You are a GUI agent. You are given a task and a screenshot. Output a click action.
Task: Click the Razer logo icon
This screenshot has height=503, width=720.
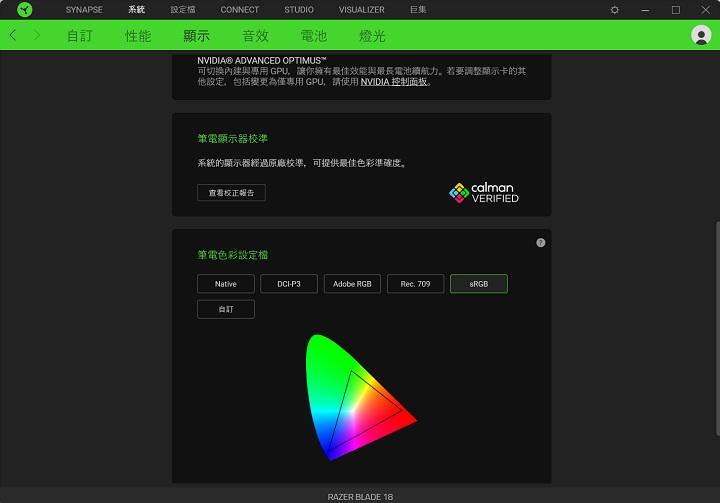pyautogui.click(x=24, y=10)
